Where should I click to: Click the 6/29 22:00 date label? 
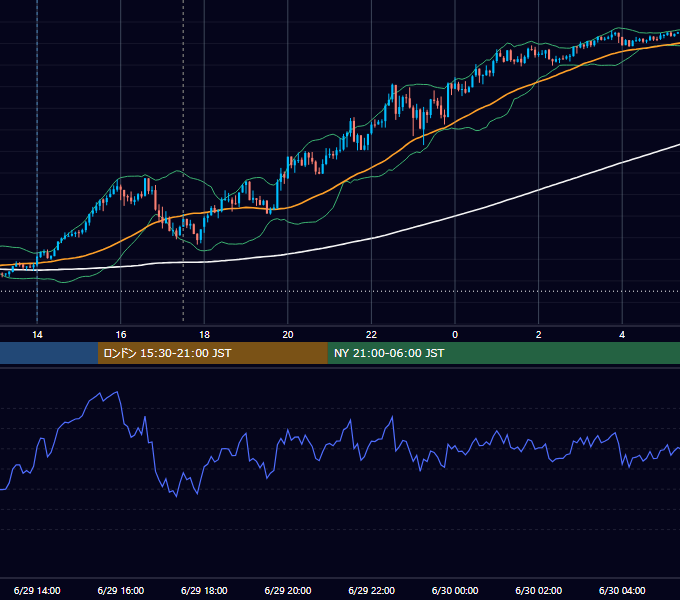tap(371, 590)
